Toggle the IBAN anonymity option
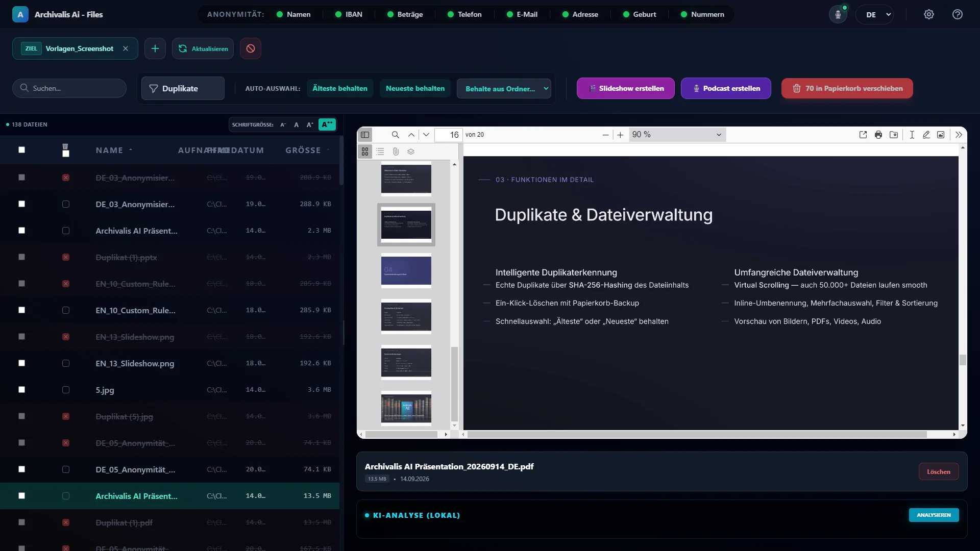The height and width of the screenshot is (551, 980). point(349,14)
